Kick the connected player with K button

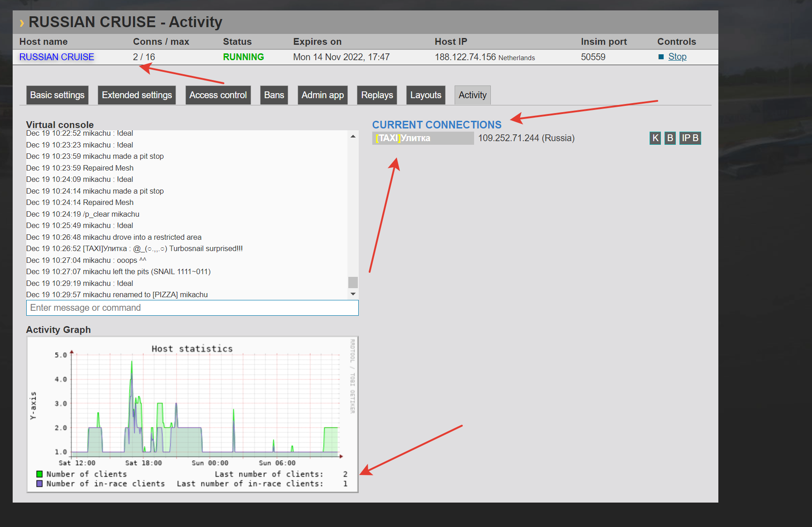coord(655,138)
